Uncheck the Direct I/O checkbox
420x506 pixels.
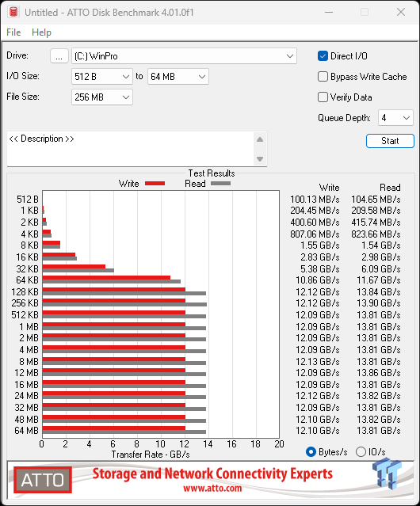(323, 56)
